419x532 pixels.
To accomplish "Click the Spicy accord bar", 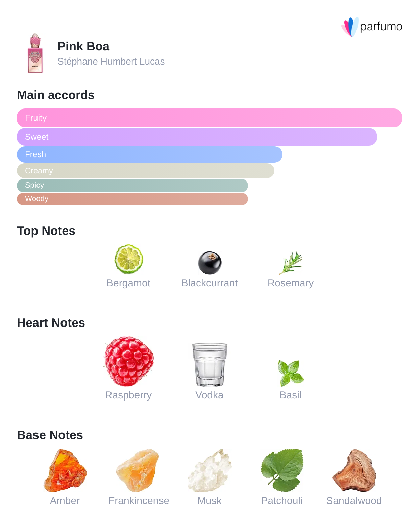I will pyautogui.click(x=132, y=185).
